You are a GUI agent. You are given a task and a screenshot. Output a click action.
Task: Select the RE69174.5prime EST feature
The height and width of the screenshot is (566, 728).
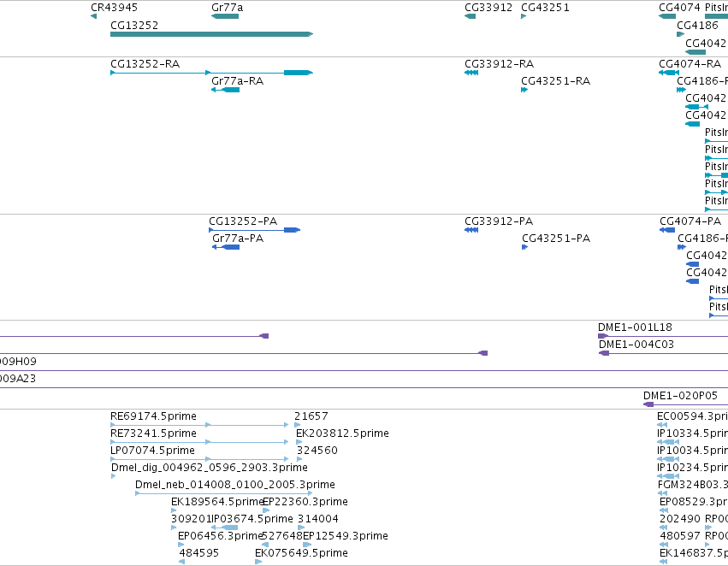pyautogui.click(x=199, y=424)
